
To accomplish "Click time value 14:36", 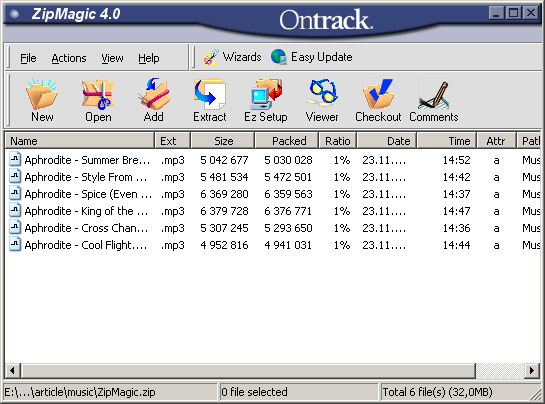I will tap(456, 228).
